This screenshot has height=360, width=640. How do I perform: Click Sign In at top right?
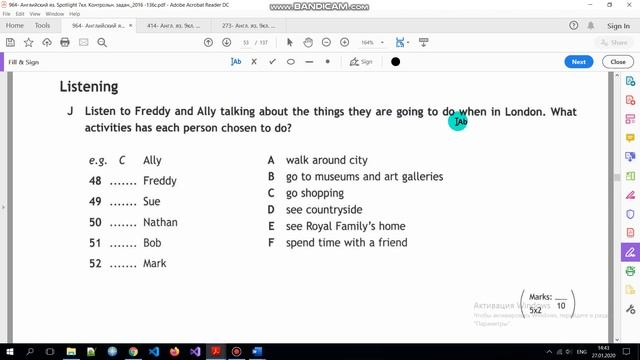click(618, 26)
